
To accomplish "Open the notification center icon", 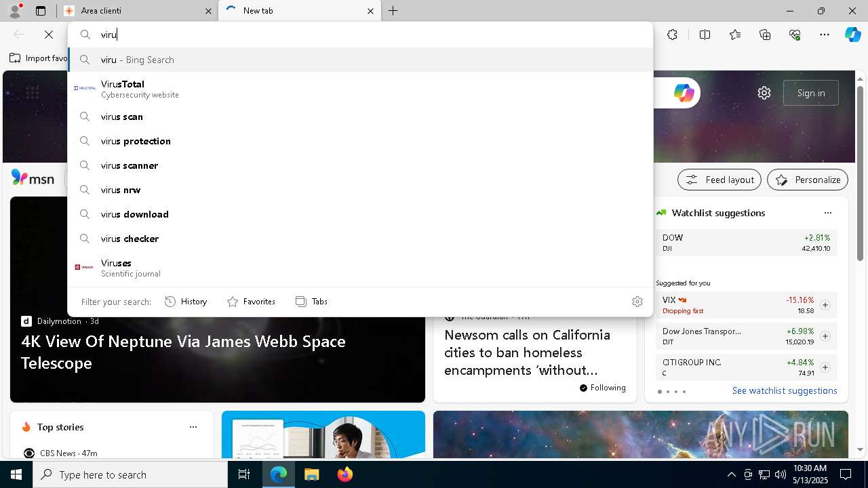I will (x=846, y=474).
